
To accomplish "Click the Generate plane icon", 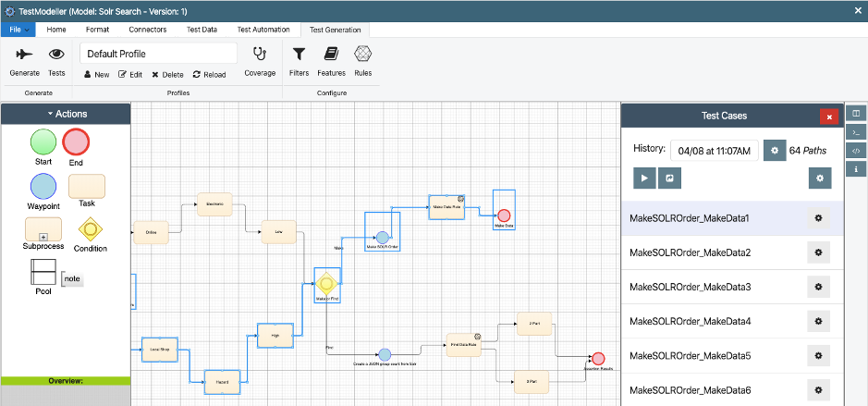I will pos(24,55).
